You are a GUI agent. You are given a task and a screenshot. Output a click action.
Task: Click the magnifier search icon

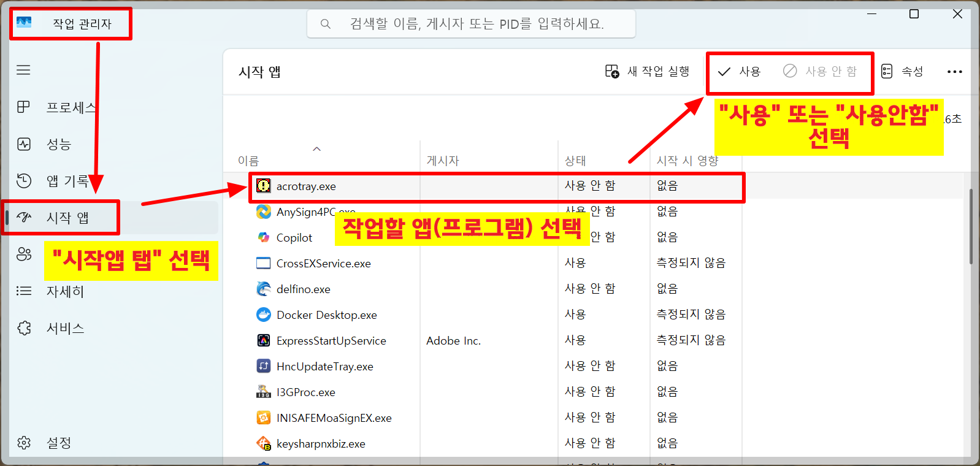coord(326,24)
